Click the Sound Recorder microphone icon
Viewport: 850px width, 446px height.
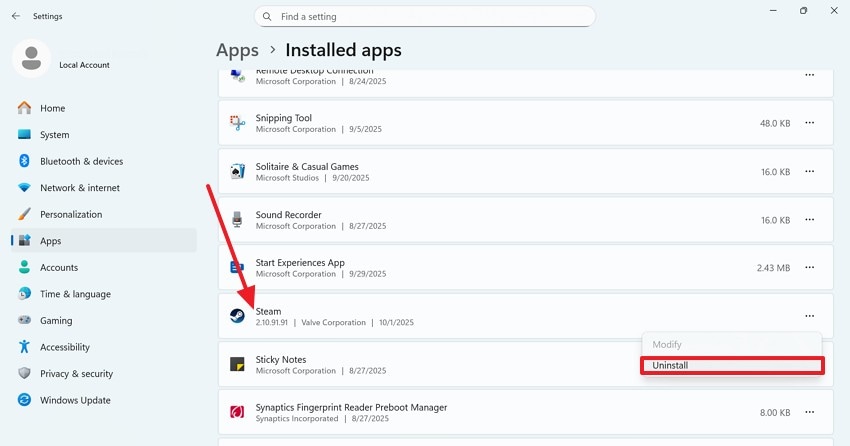click(237, 219)
